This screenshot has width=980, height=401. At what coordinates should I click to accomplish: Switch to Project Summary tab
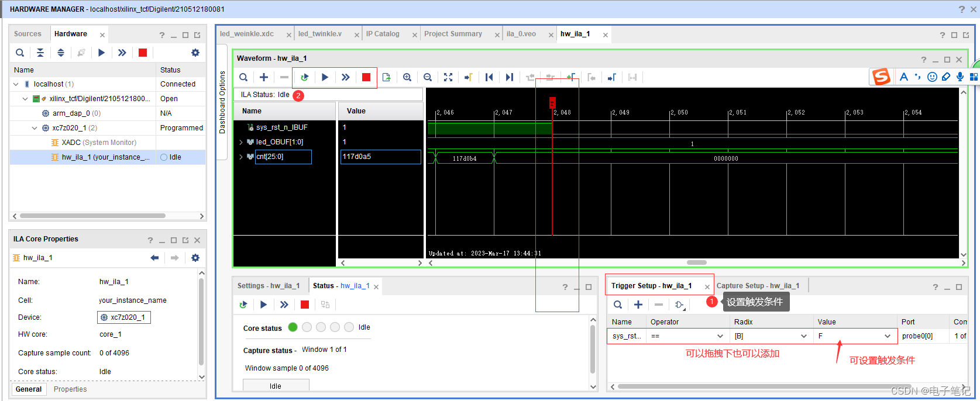[453, 34]
